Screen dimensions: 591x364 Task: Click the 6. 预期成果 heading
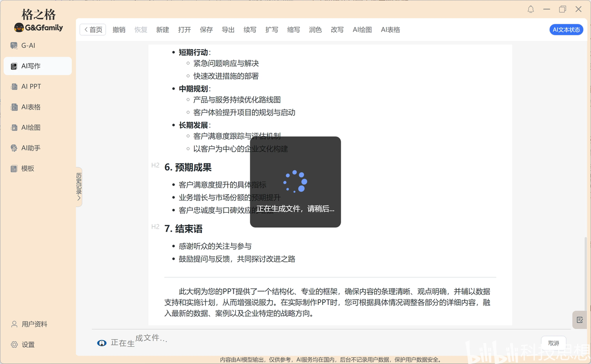pos(188,167)
